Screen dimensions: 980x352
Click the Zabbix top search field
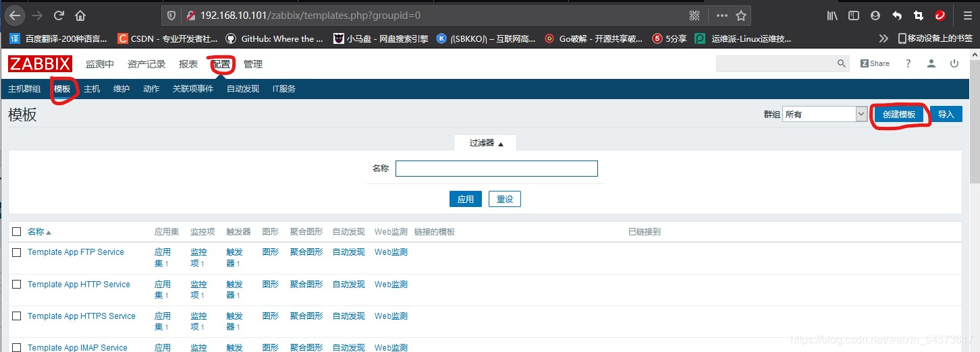pos(776,63)
